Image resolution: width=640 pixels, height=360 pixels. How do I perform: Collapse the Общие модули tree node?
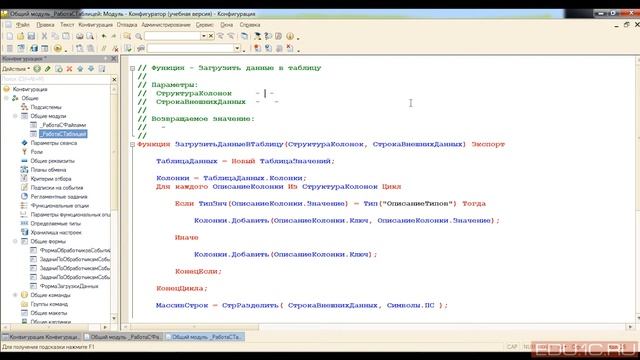point(15,116)
